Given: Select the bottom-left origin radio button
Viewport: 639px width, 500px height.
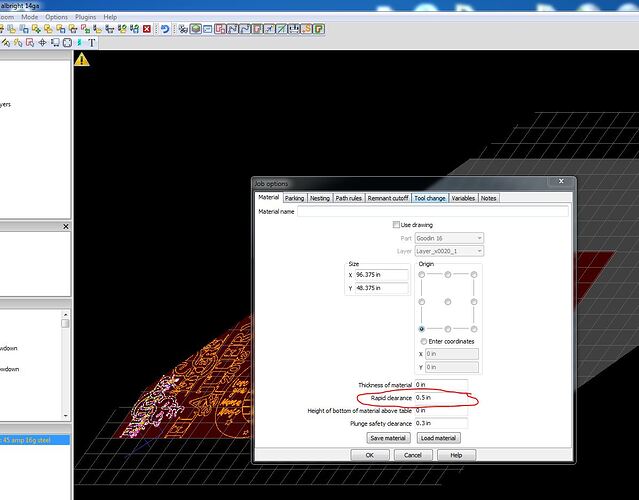Looking at the screenshot, I should 422,329.
